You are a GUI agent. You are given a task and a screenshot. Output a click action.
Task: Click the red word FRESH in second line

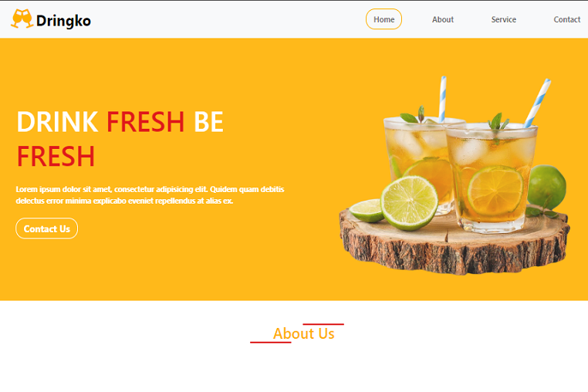point(56,157)
